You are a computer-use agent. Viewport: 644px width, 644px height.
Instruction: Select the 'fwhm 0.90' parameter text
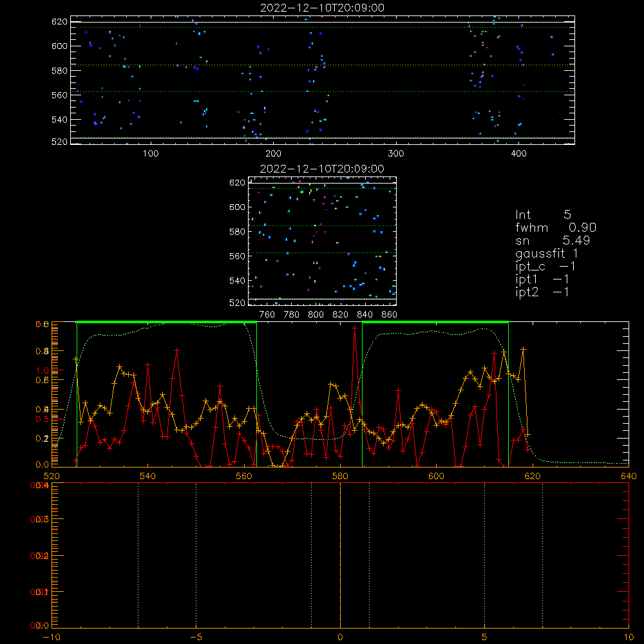[x=555, y=227]
